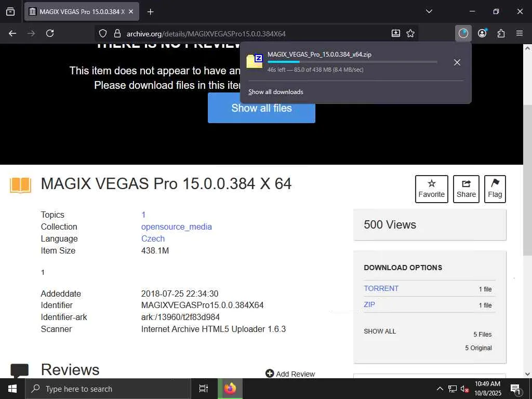The height and width of the screenshot is (399, 532).
Task: Click the page title MAGIX VEGAS Pro 15.0.0.384 X 64
Action: (166, 183)
